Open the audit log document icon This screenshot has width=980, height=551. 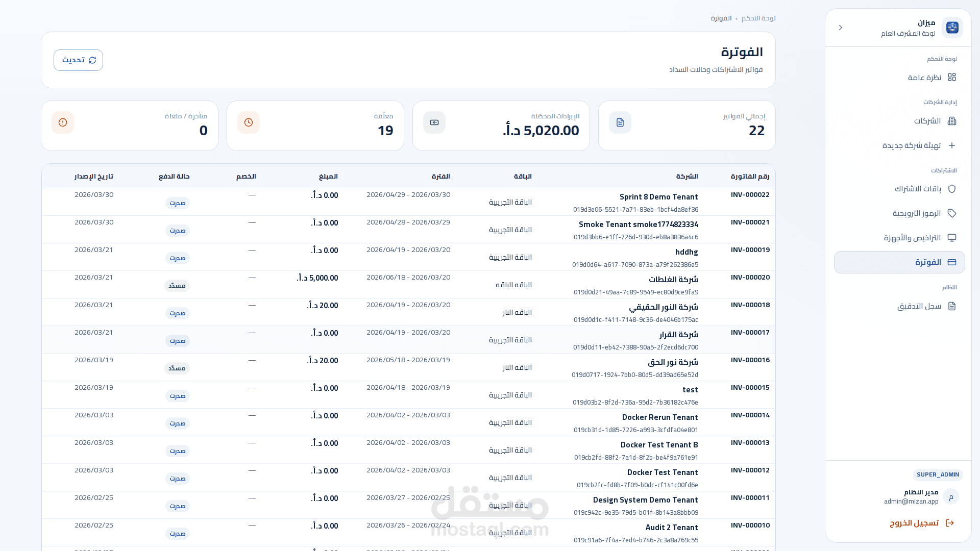[x=951, y=306]
